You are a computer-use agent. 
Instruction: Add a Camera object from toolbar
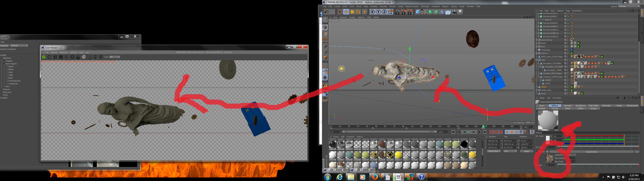coord(454,12)
